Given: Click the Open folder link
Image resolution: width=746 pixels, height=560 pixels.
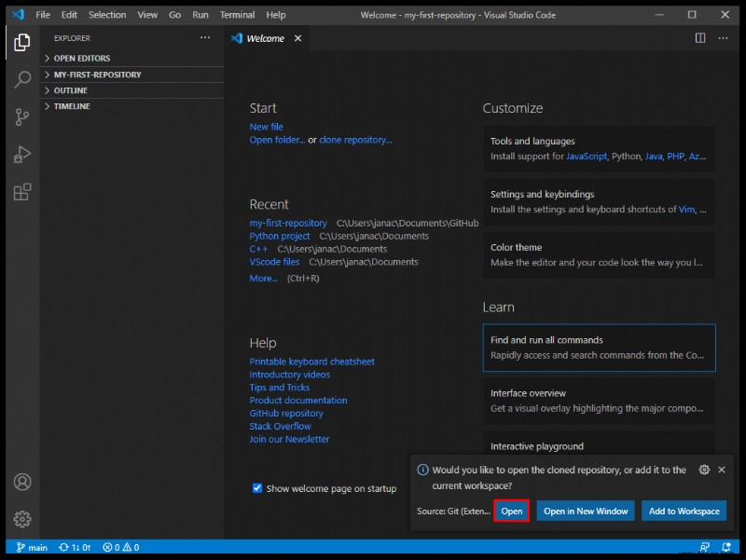Looking at the screenshot, I should [x=277, y=140].
